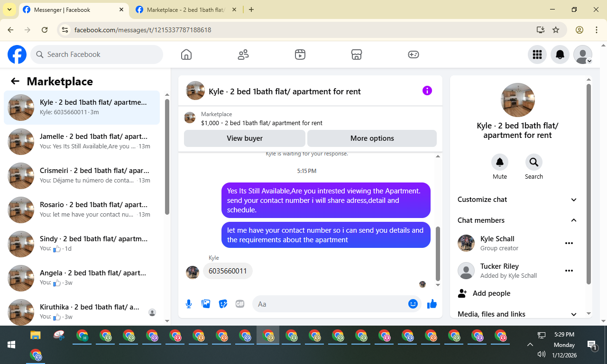Screen dimensions: 607x364
Task: Attach a photo using the image icon
Action: pyautogui.click(x=206, y=304)
